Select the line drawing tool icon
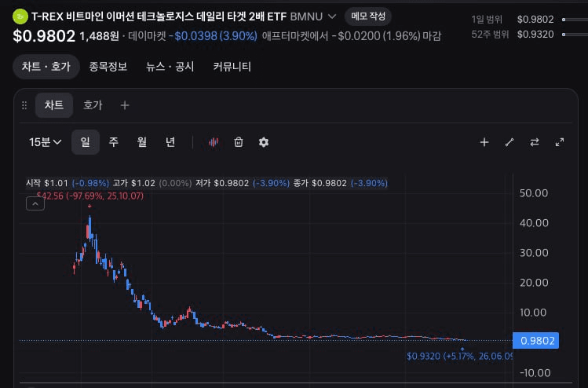Viewport: 588px width, 388px height. click(509, 142)
